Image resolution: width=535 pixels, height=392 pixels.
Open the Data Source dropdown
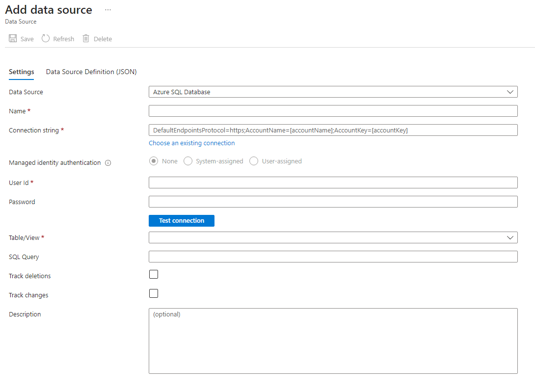[x=509, y=92]
